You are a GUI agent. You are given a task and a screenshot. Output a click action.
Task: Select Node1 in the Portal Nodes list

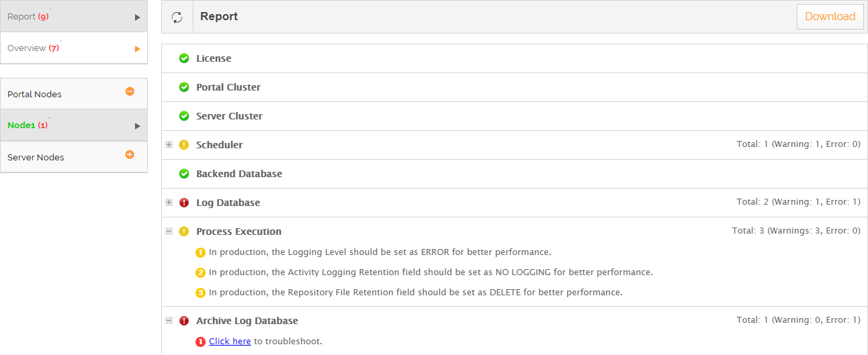coord(74,125)
